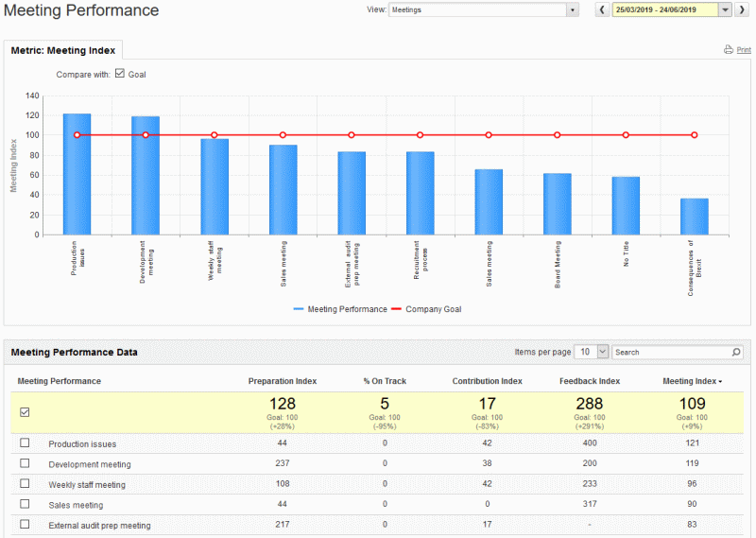
Task: Check the Sales meeting row checkbox
Action: click(25, 504)
